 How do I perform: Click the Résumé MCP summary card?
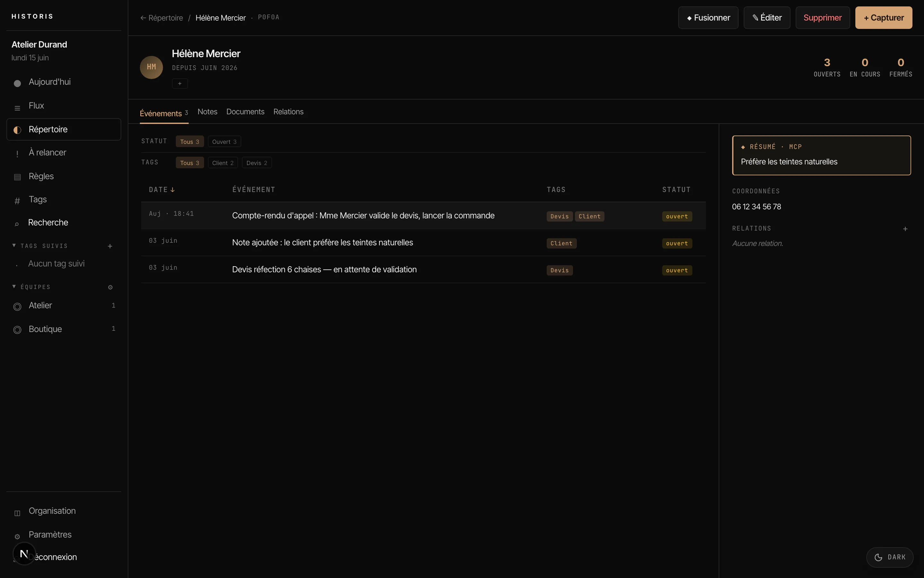pos(821,156)
